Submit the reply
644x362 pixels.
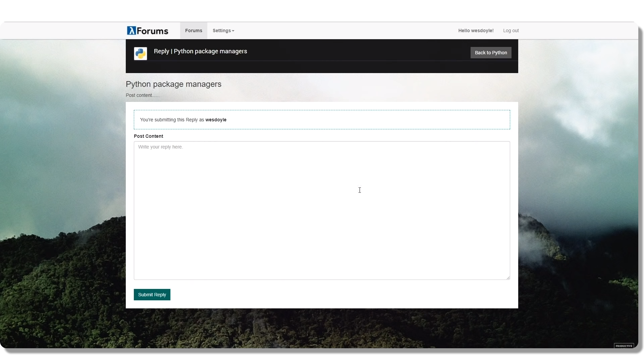[x=152, y=295]
